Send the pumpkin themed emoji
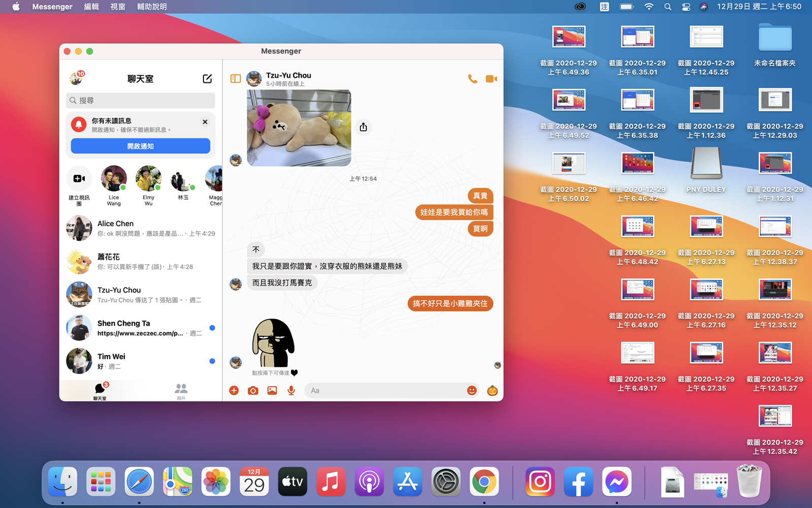Image resolution: width=812 pixels, height=508 pixels. (x=491, y=391)
